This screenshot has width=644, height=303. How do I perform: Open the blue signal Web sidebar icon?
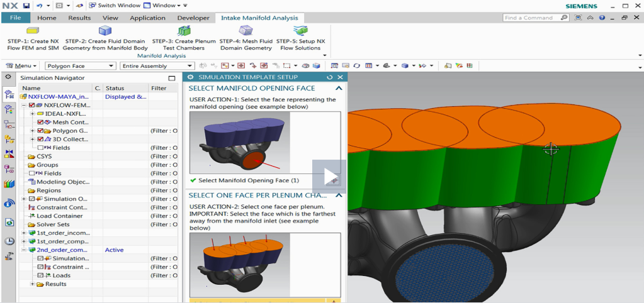point(9,203)
